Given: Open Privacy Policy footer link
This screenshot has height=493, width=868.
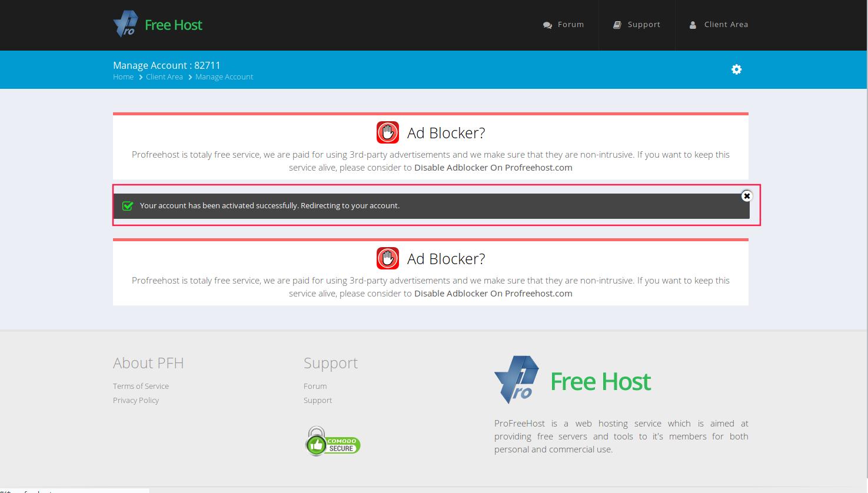Looking at the screenshot, I should tap(136, 401).
